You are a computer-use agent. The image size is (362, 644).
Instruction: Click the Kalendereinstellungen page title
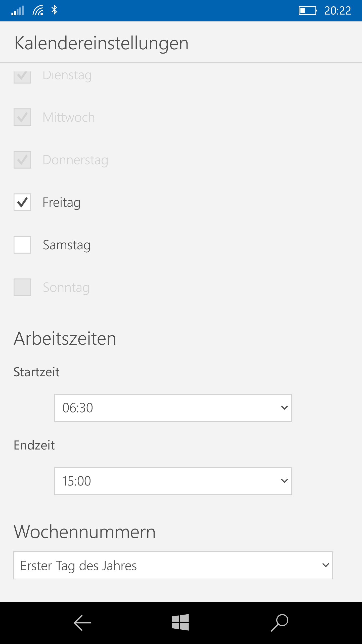[x=101, y=44]
